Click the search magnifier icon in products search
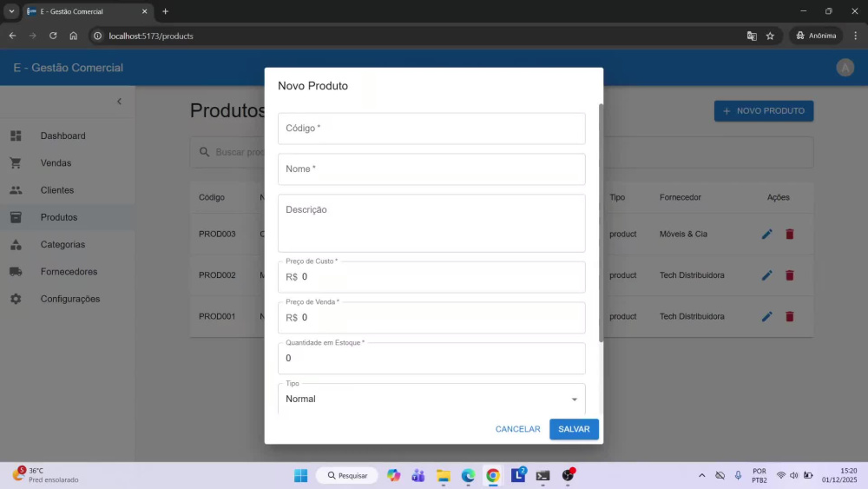Screen dimensions: 868x489 pos(204,152)
